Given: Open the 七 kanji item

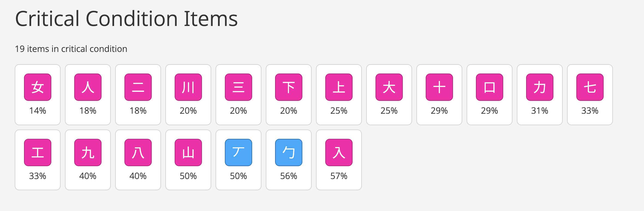Looking at the screenshot, I should tap(590, 87).
